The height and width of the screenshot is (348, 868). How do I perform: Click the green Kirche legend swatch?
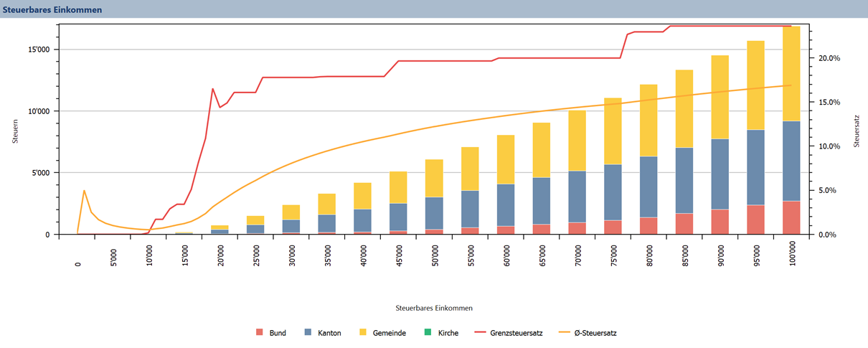pos(428,333)
